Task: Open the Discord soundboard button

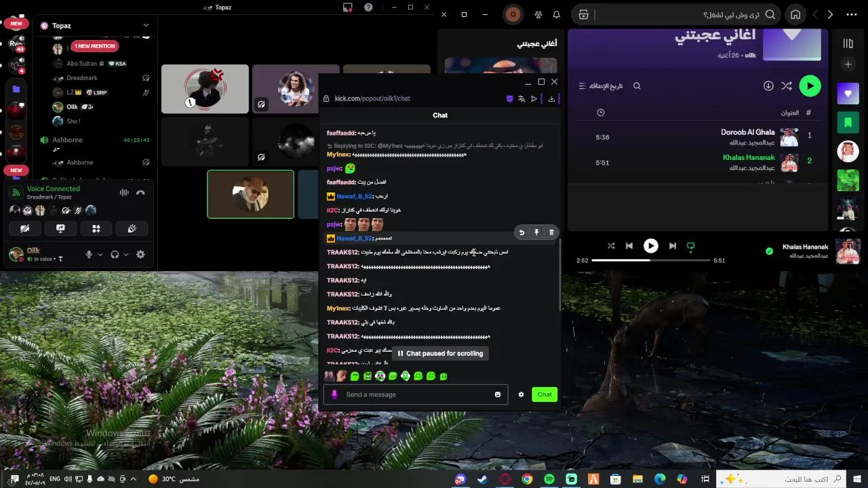Action: (132, 228)
